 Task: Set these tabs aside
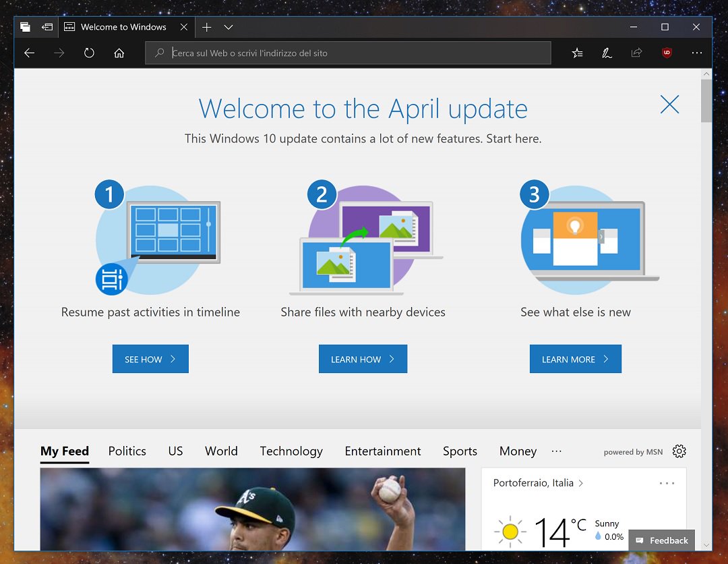[25, 27]
